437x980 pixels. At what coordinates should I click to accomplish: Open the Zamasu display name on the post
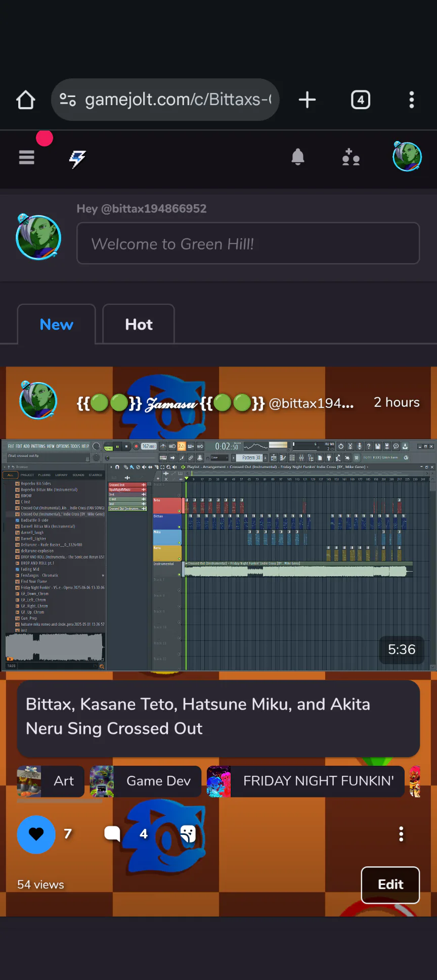point(171,403)
